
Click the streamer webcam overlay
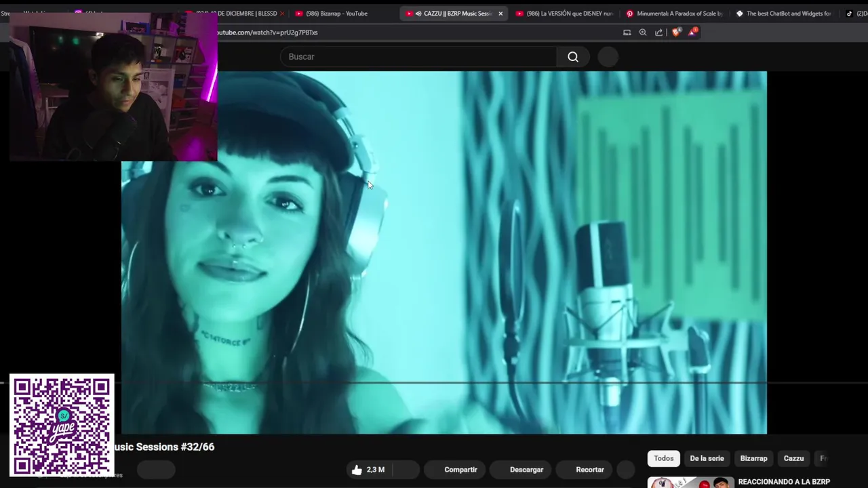click(113, 87)
